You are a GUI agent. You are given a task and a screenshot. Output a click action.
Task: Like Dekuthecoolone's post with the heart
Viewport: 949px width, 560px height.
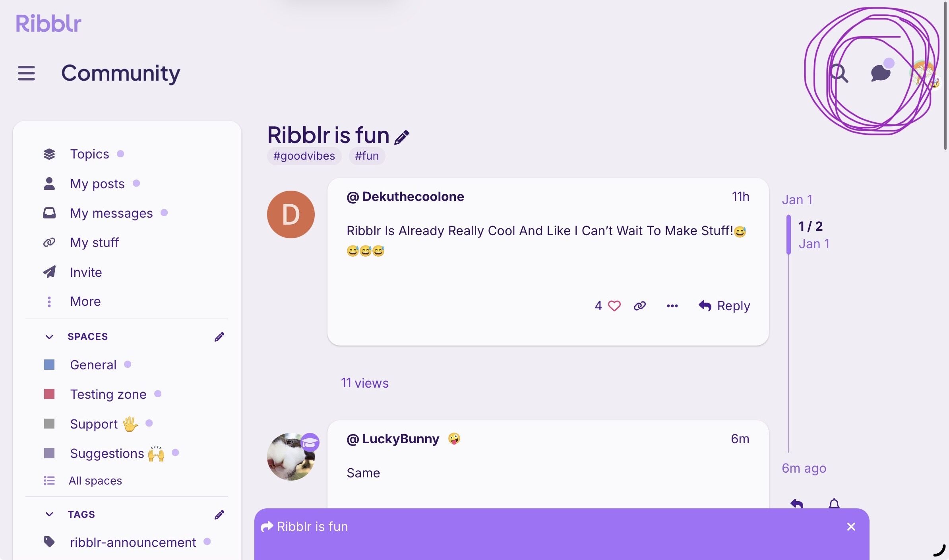click(614, 306)
